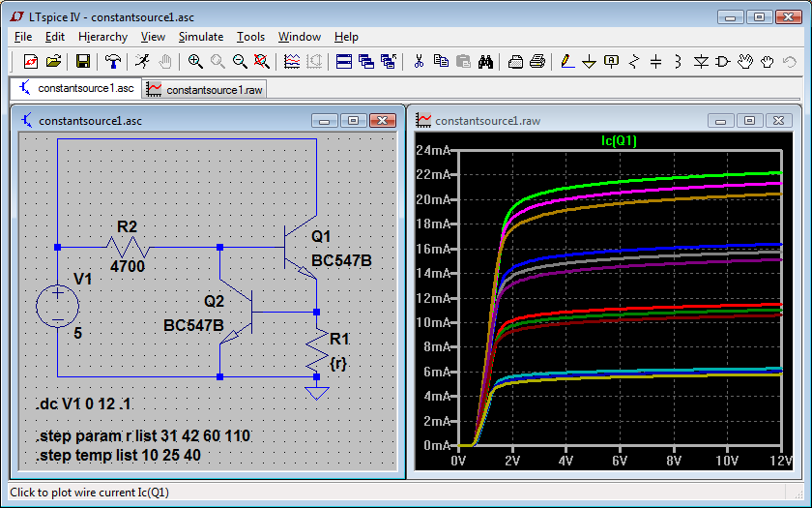Viewport: 812px width, 508px height.
Task: Paste with the clipboard icon
Action: click(463, 62)
